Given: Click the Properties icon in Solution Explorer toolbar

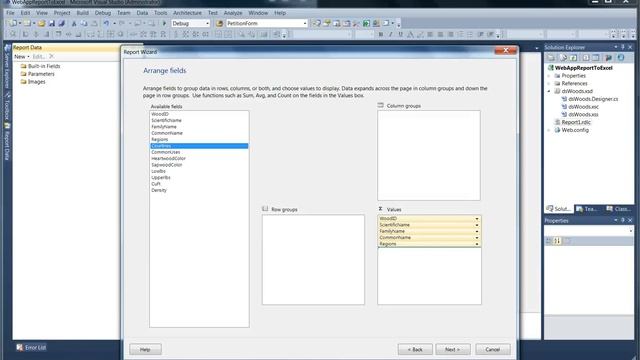Looking at the screenshot, I should [x=551, y=58].
